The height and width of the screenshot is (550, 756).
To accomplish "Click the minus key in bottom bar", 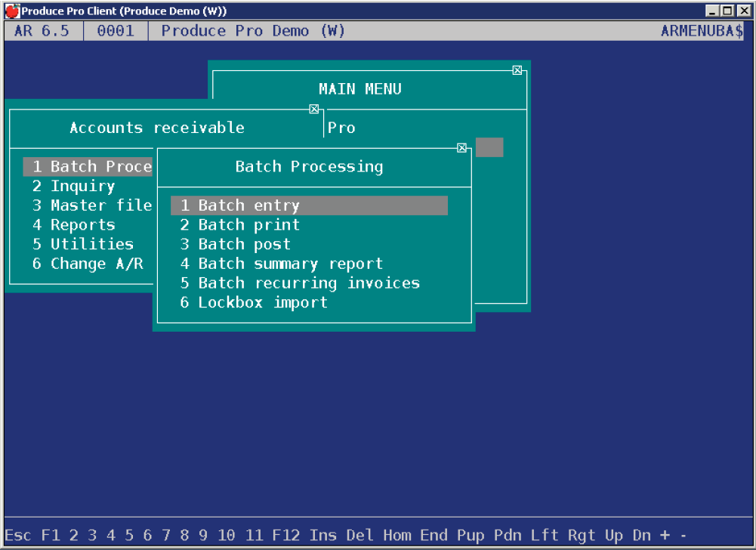I will pos(683,535).
